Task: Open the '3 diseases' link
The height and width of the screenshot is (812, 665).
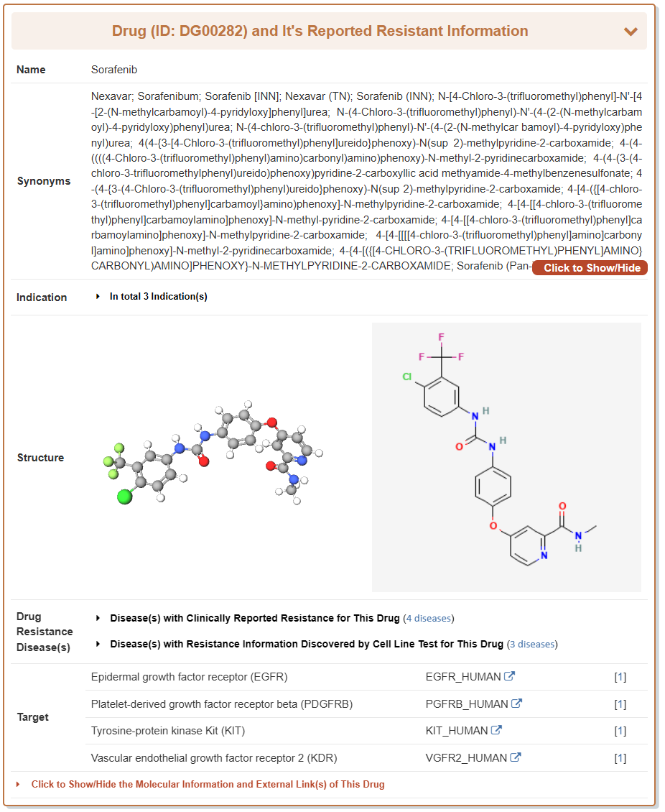Action: tap(532, 644)
